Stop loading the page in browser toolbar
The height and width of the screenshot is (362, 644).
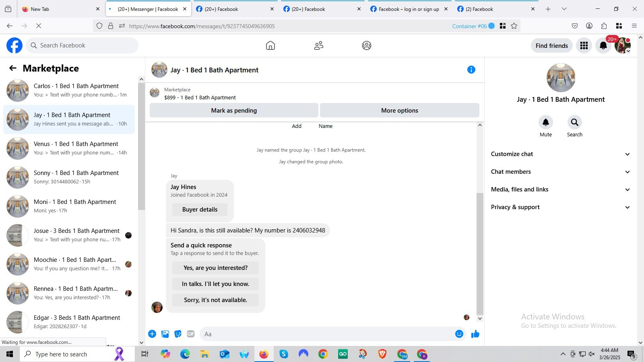[x=39, y=26]
